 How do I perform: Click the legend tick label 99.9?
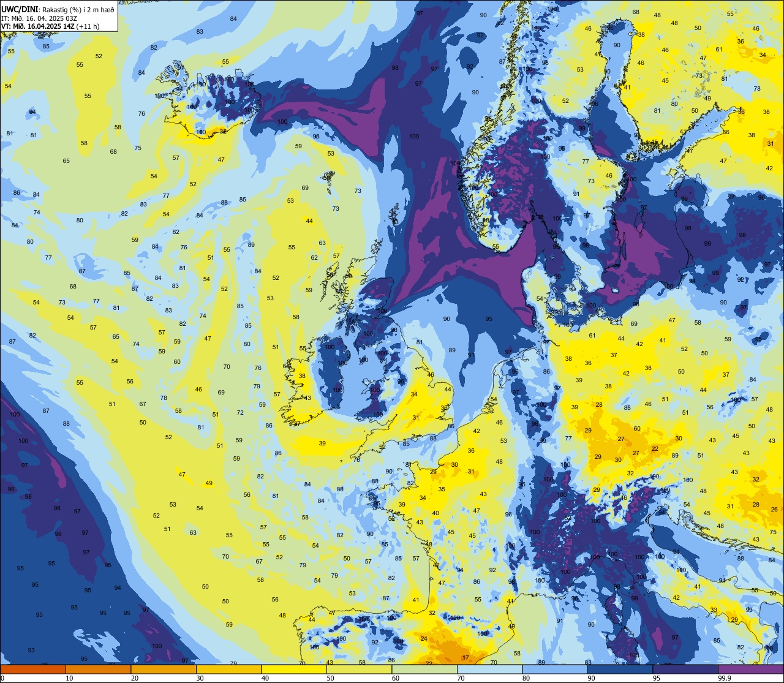724,678
